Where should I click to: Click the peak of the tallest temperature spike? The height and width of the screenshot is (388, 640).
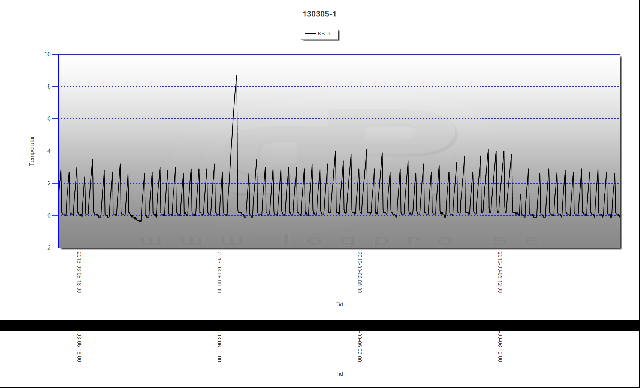click(x=236, y=76)
